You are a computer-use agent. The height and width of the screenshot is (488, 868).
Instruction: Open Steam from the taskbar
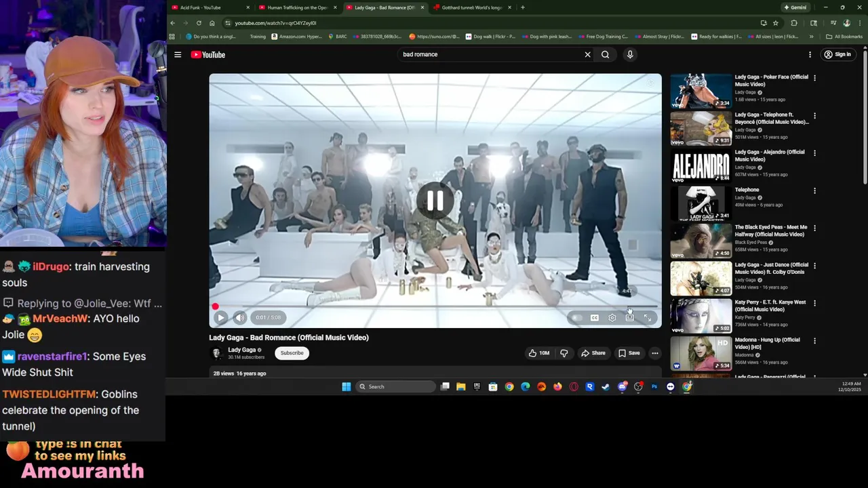(606, 386)
